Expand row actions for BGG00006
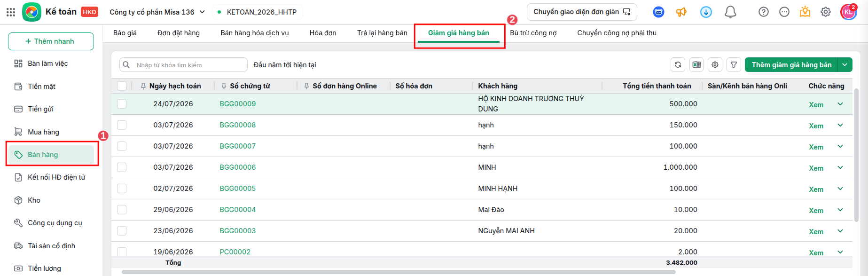Screen dimensions: 868x276 pos(840,167)
